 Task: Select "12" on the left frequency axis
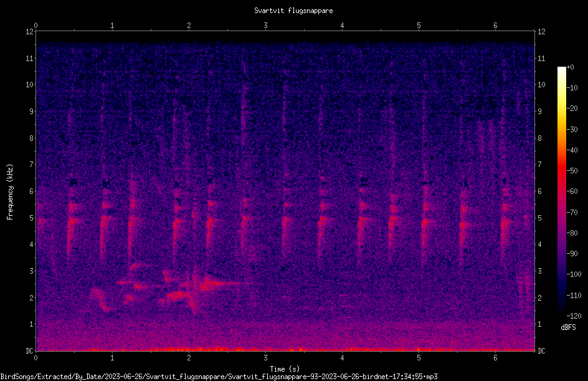tap(29, 32)
